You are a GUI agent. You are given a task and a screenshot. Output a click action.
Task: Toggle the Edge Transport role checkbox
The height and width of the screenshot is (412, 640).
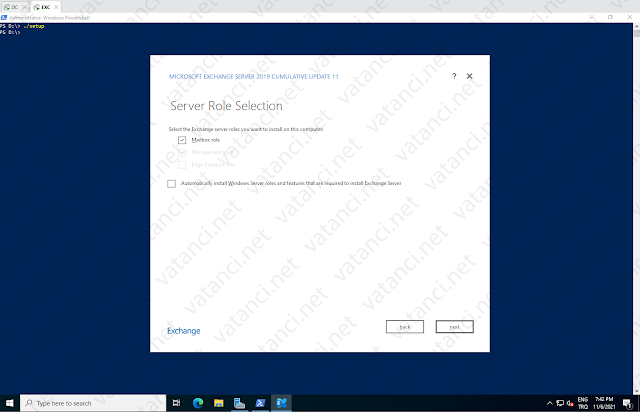coord(182,165)
